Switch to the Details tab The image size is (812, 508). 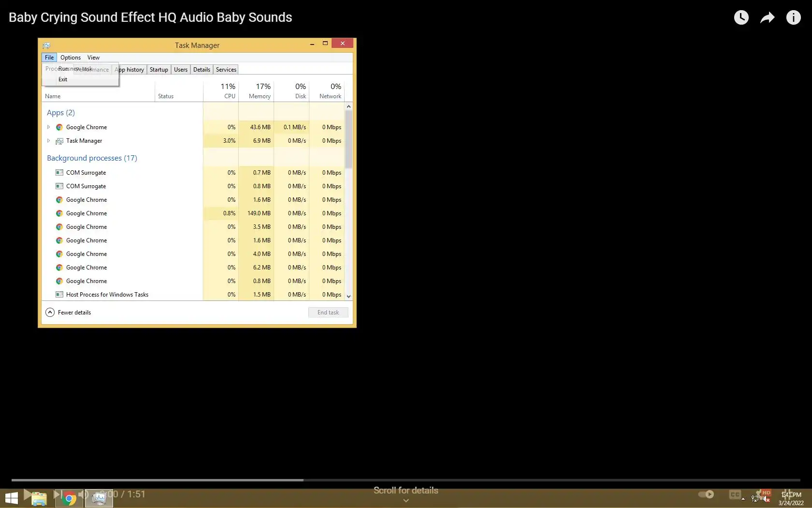[202, 70]
